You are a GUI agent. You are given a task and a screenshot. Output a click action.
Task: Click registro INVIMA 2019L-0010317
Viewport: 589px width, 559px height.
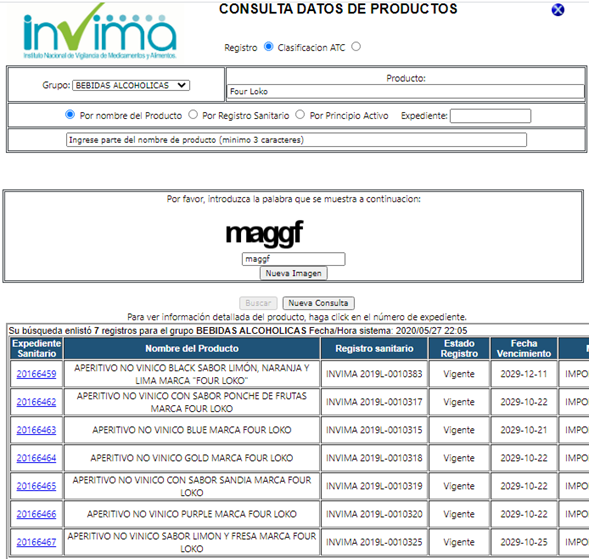click(374, 402)
